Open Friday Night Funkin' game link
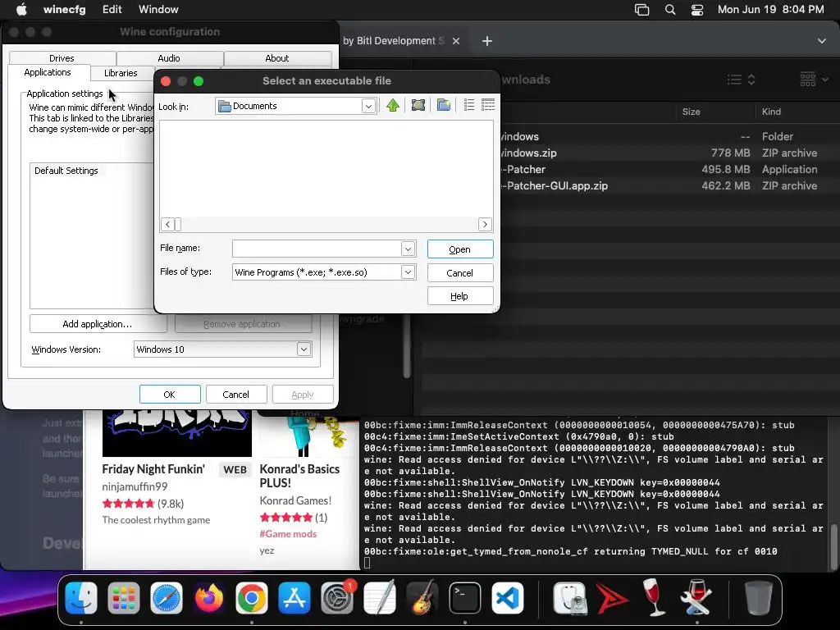This screenshot has width=840, height=630. point(153,469)
